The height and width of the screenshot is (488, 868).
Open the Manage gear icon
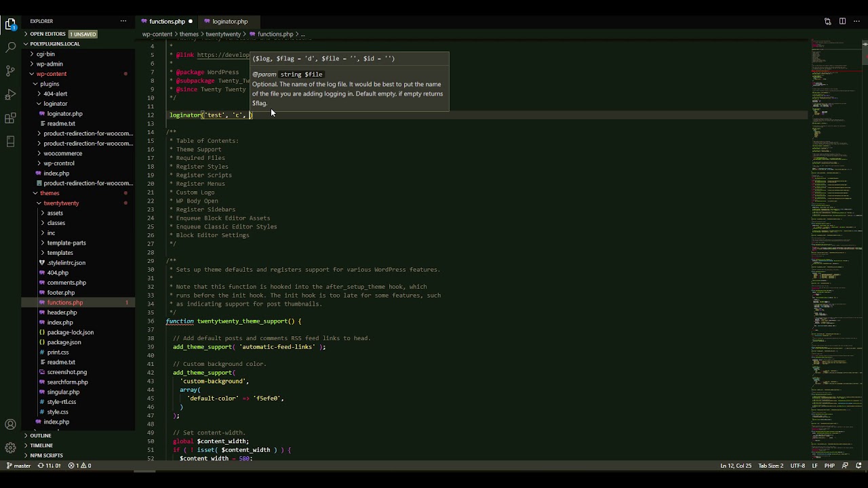coord(10,447)
